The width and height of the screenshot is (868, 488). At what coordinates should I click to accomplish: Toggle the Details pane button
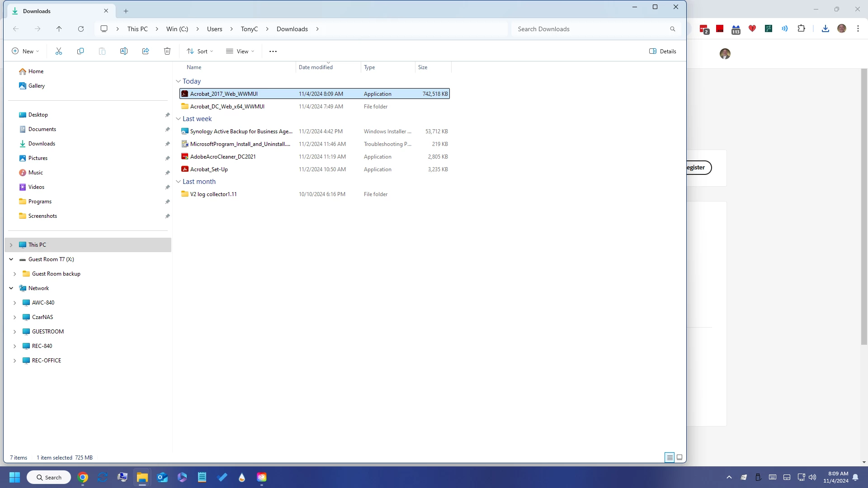click(663, 51)
